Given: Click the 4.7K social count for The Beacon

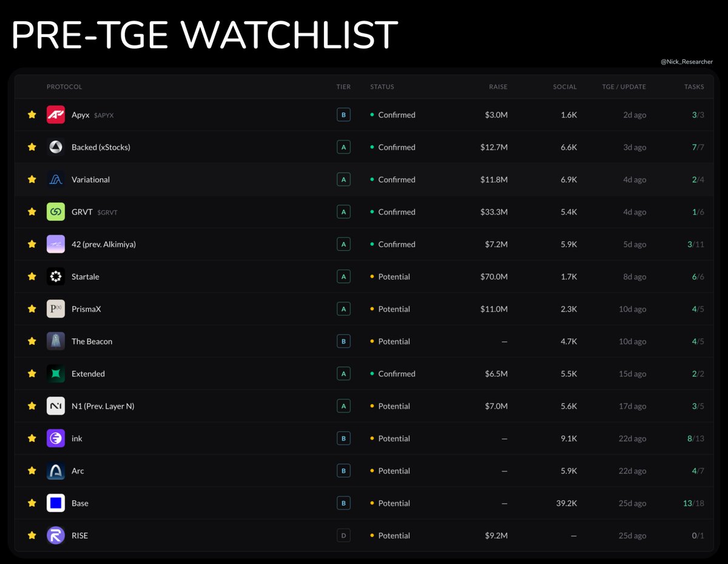Looking at the screenshot, I should tap(569, 341).
